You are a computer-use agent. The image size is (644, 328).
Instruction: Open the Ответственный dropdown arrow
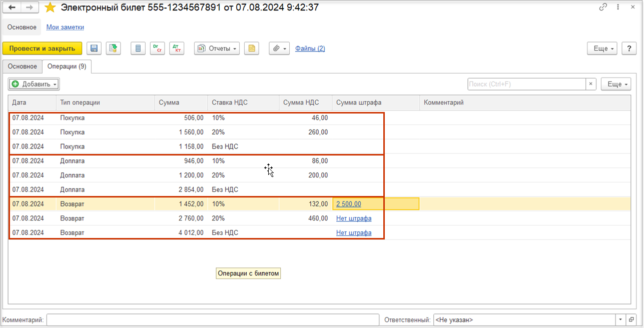(x=620, y=319)
